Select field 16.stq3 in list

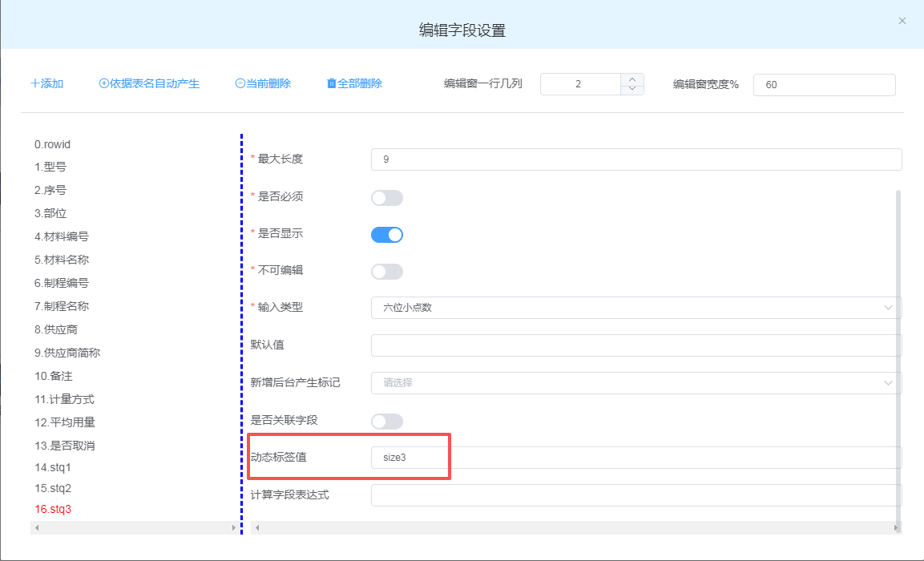pyautogui.click(x=53, y=509)
